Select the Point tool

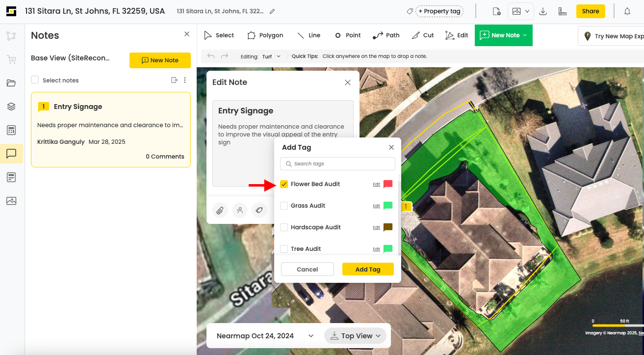tap(348, 35)
